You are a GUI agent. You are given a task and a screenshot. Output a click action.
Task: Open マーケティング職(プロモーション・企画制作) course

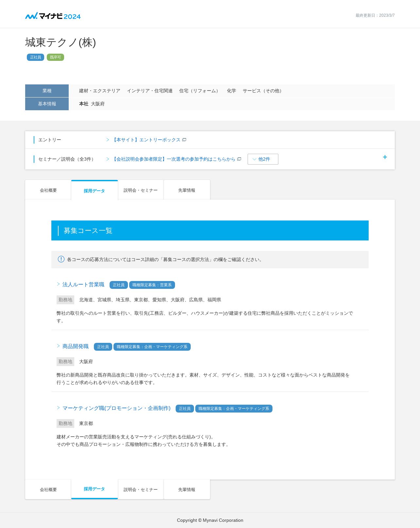point(116,408)
